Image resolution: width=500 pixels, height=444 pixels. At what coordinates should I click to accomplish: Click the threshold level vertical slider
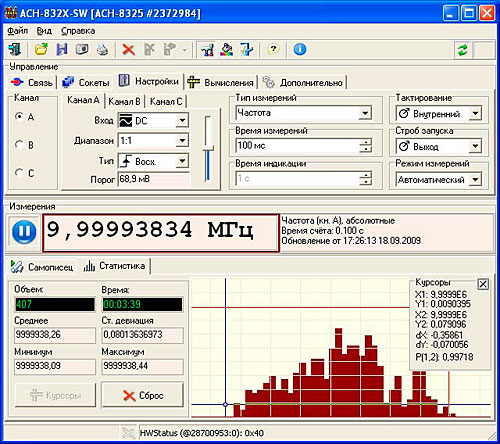coord(208,149)
